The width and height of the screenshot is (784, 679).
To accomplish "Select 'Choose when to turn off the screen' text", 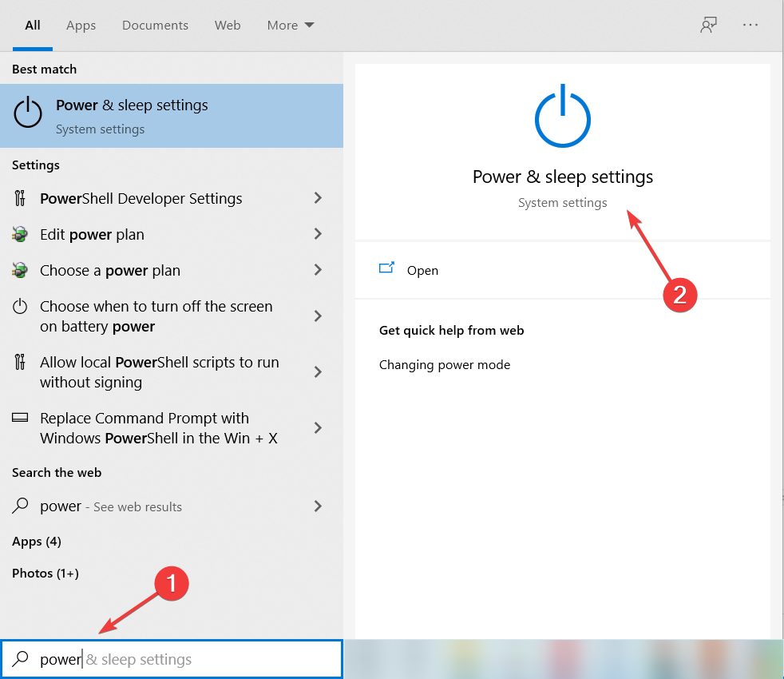I will 156,316.
